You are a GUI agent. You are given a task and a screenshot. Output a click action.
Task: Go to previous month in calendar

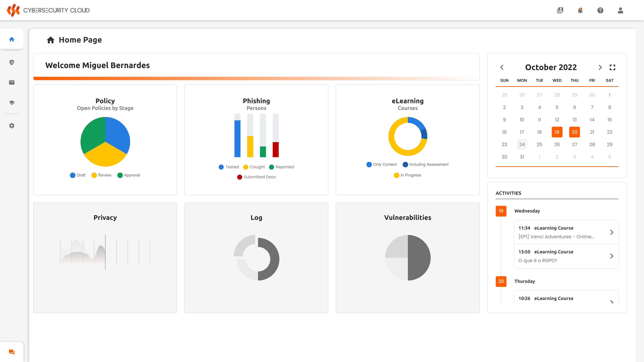[x=502, y=67]
